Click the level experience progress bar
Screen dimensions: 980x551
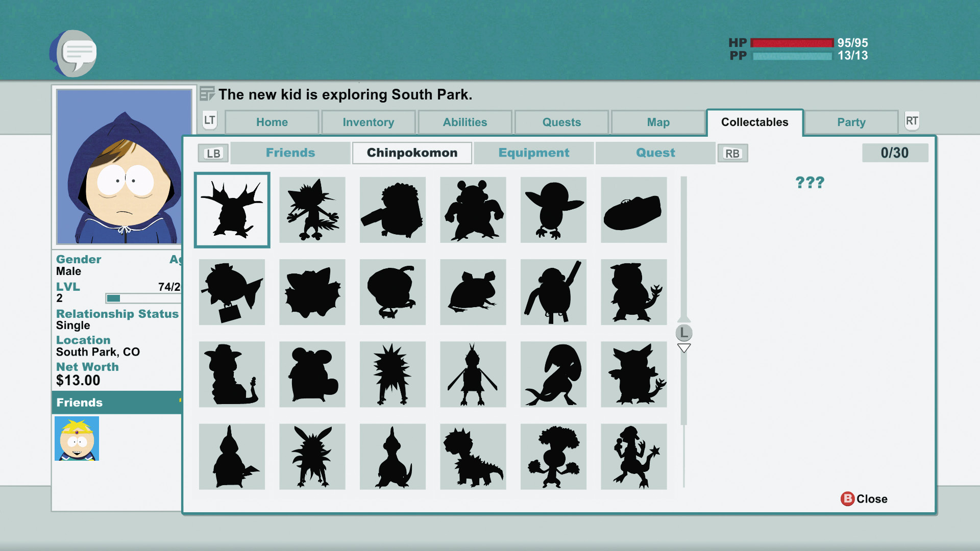click(x=143, y=298)
